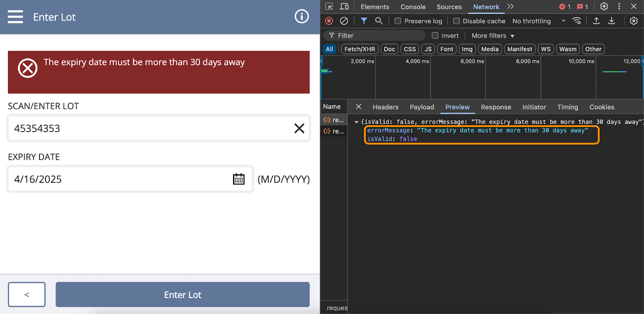Collapse the JSON response object tree
The image size is (644, 314).
(356, 122)
